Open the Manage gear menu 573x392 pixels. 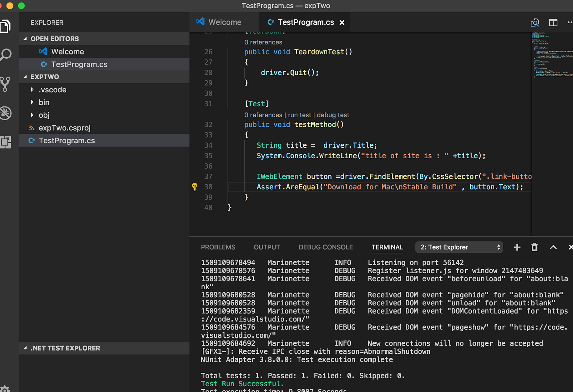point(5,389)
